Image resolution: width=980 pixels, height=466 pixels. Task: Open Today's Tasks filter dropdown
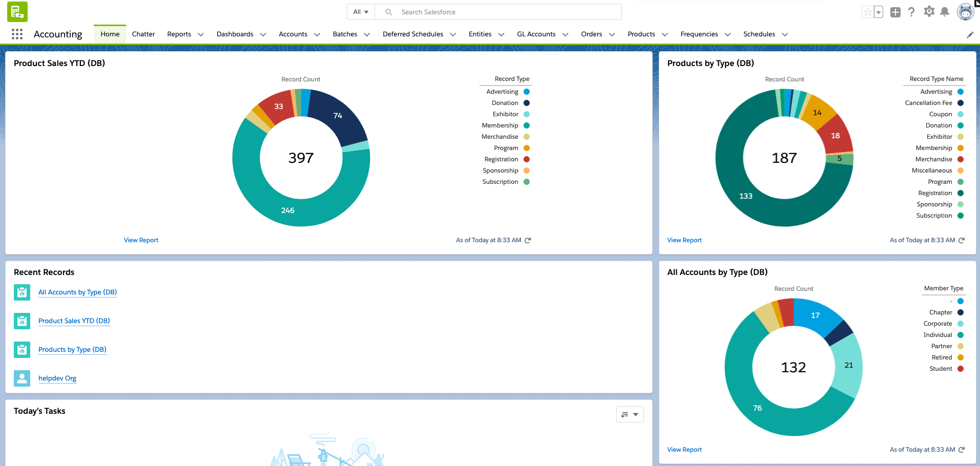coord(630,414)
